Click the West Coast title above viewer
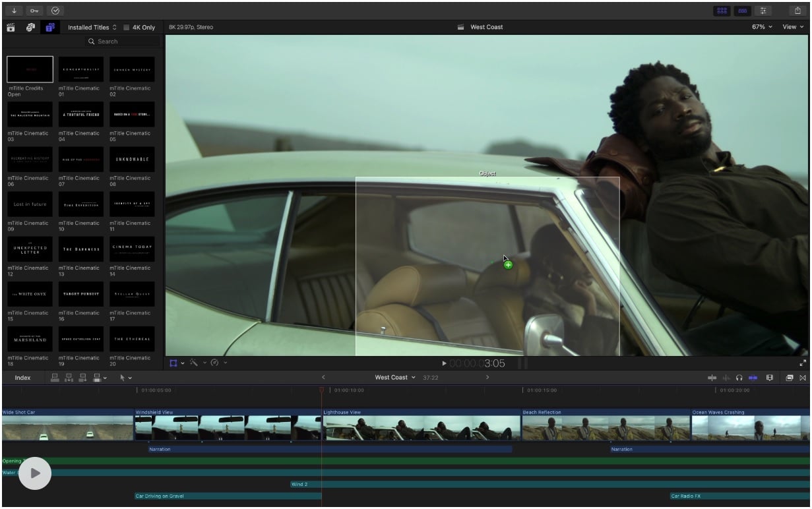 [487, 27]
